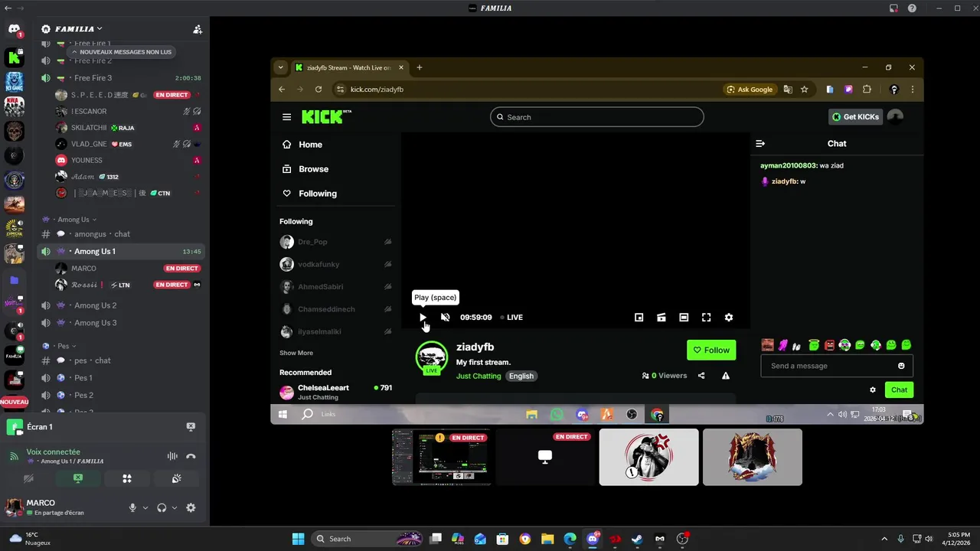980x551 pixels.
Task: Select first EN DIRECT stream thumbnail
Action: 442,457
